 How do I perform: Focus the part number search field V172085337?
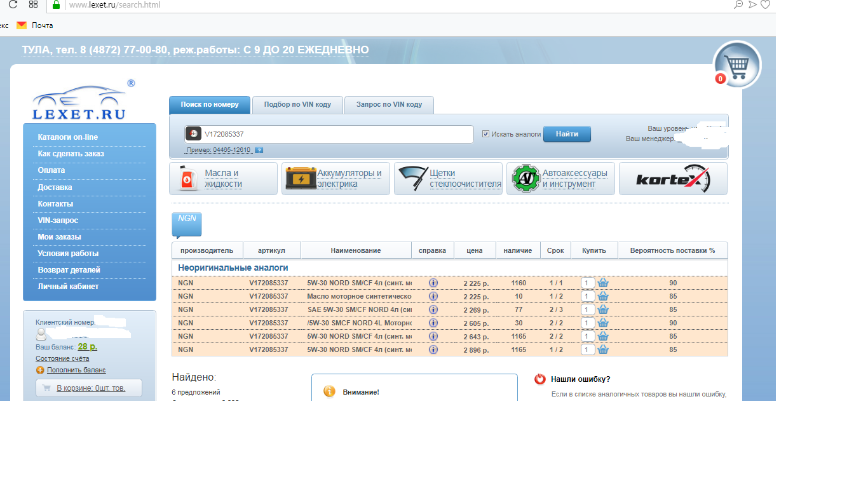coord(329,134)
